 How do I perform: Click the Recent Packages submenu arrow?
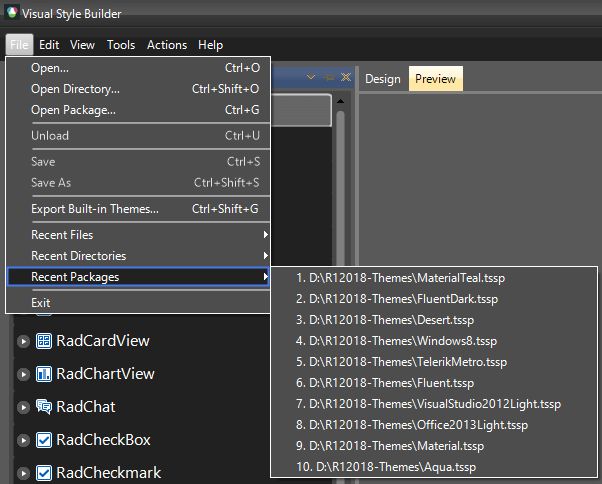pos(265,276)
